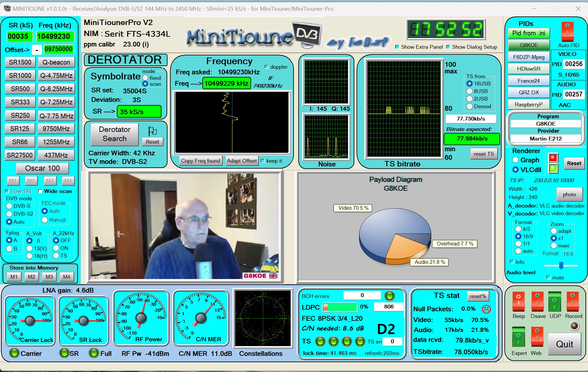Enable the doppler checkbox
This screenshot has width=588, height=372.
[x=266, y=67]
